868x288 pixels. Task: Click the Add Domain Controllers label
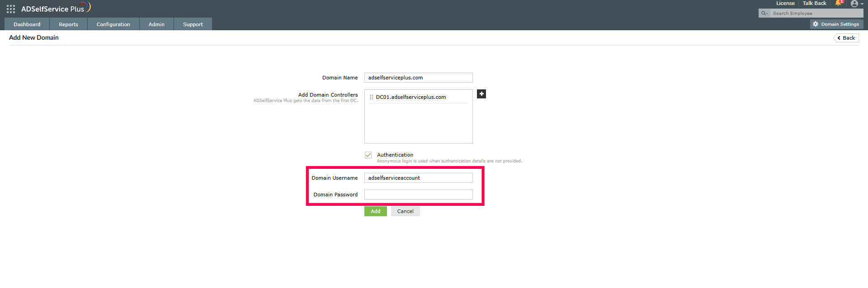(328, 95)
